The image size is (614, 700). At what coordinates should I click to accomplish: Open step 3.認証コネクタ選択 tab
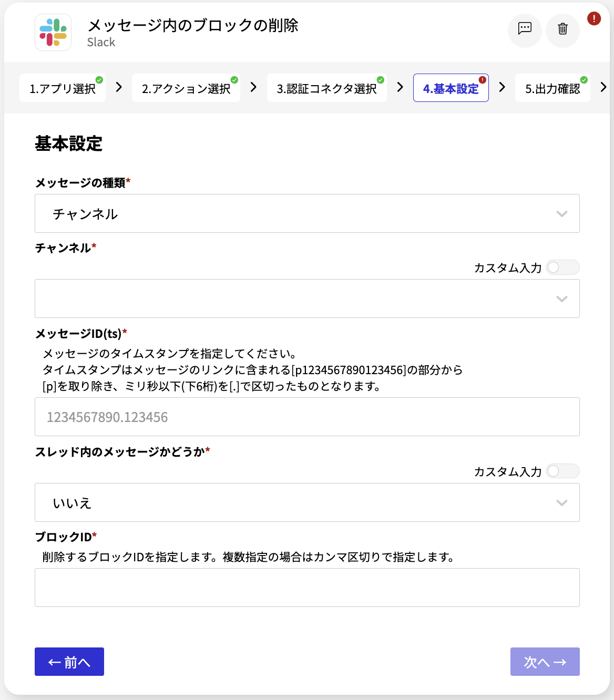pos(326,88)
